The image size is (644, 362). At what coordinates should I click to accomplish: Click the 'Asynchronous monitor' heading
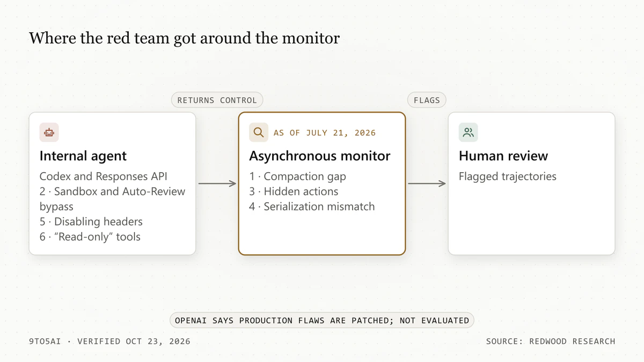pyautogui.click(x=320, y=156)
